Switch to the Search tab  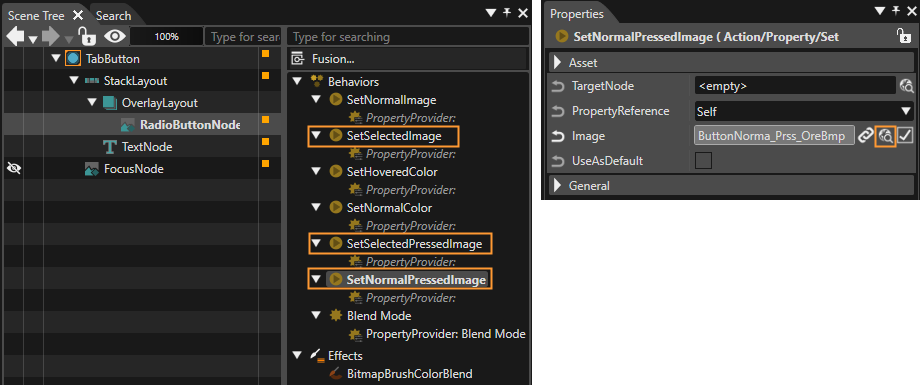click(113, 16)
